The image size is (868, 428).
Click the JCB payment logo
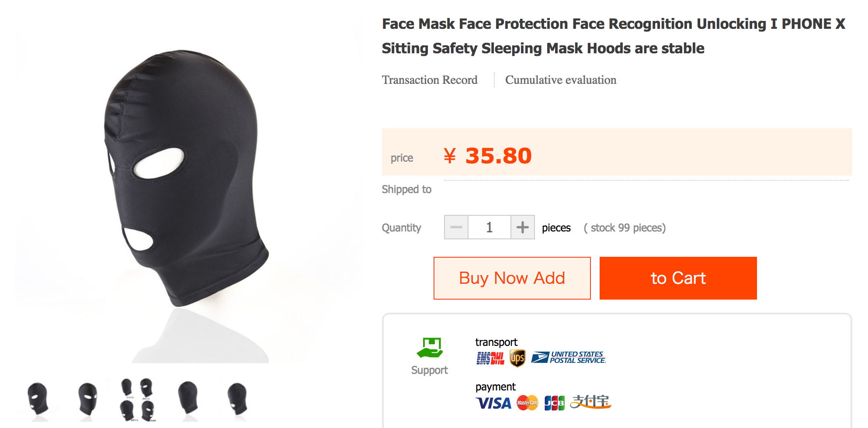tap(555, 403)
